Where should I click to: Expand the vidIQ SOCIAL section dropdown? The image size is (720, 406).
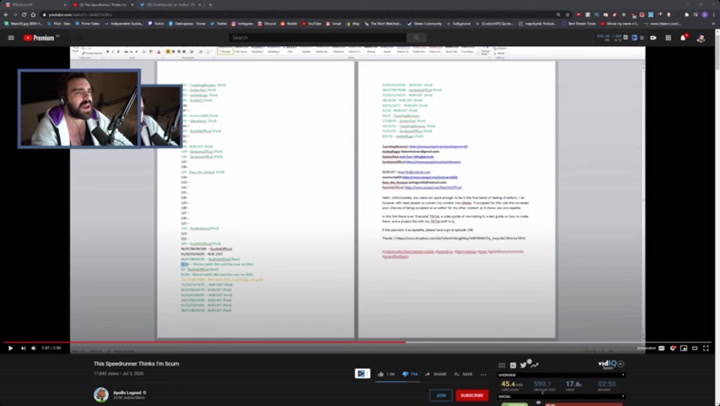pos(623,396)
